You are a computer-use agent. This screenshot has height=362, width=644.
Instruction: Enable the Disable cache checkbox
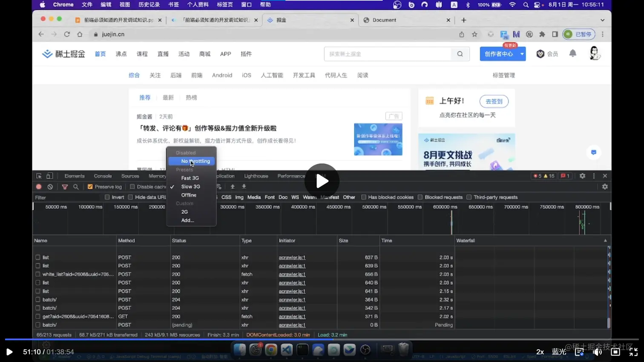[132, 187]
